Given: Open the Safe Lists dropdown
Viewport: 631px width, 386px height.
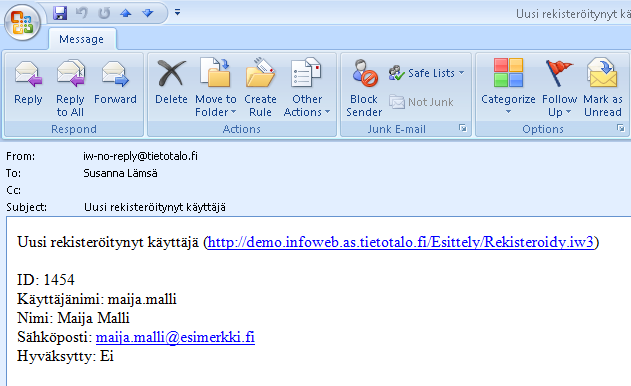Looking at the screenshot, I should point(427,73).
